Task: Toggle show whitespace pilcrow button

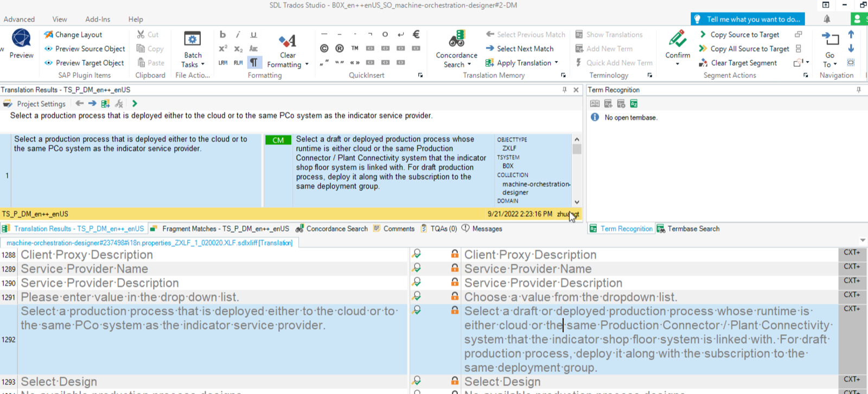Action: (x=253, y=62)
